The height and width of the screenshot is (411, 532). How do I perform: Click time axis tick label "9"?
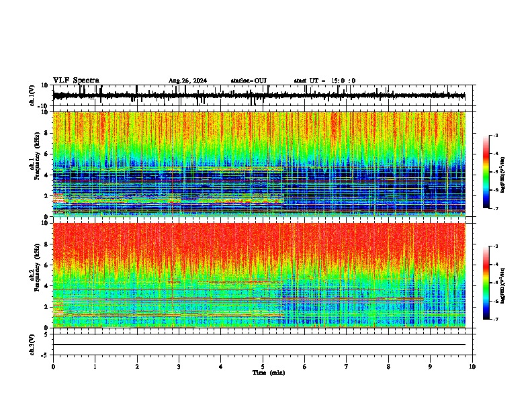[430, 367]
